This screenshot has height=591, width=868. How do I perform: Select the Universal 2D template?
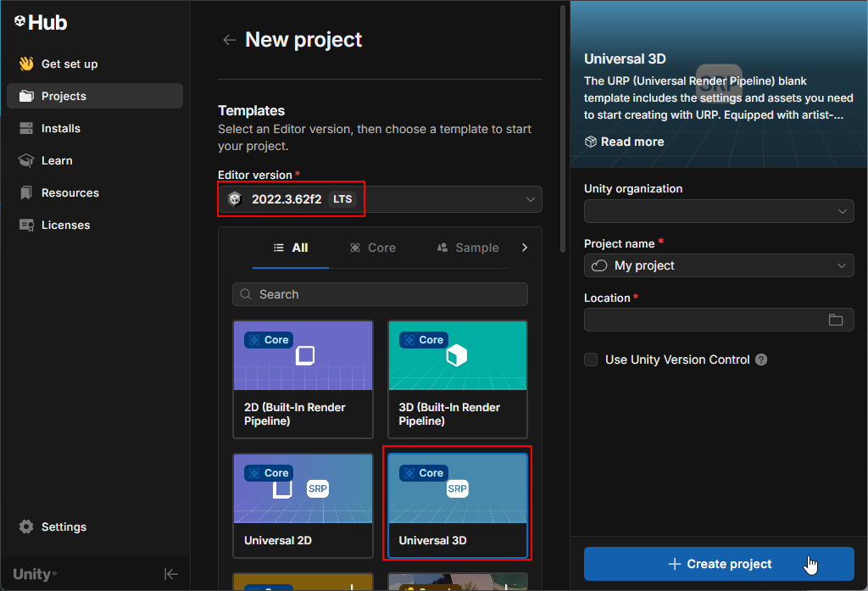point(303,505)
